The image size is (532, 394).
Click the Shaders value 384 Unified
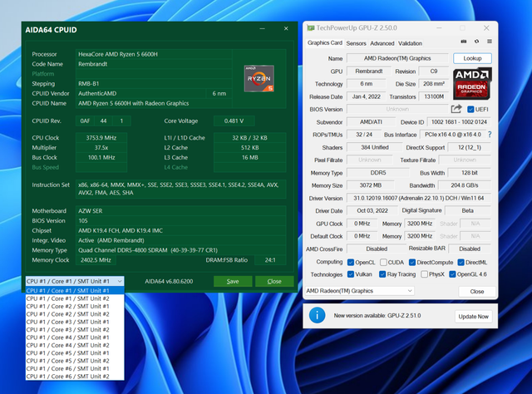(375, 147)
